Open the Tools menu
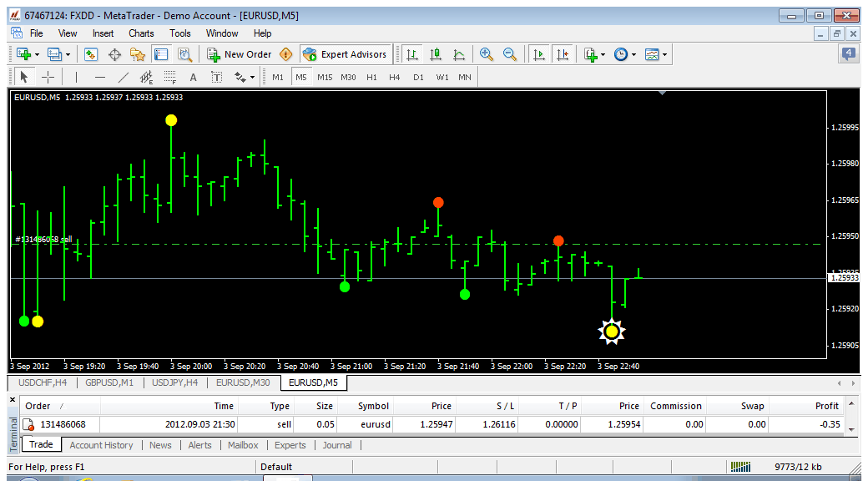 tap(180, 33)
